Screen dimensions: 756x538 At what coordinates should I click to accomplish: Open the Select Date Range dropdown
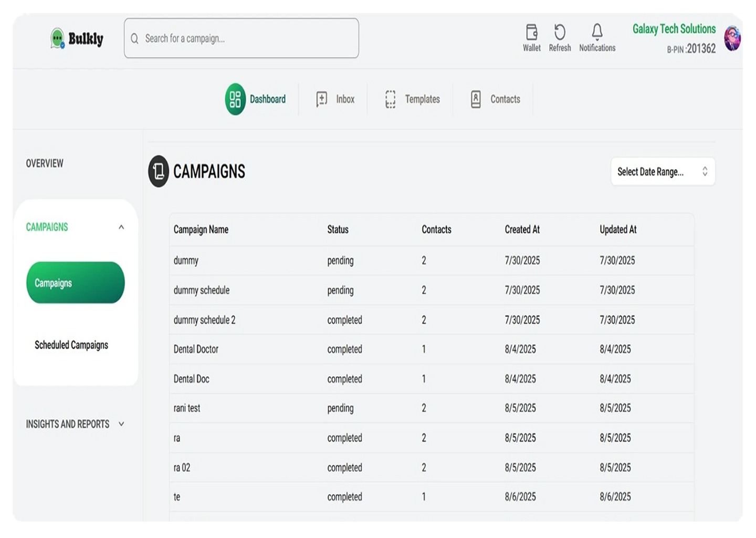click(663, 172)
